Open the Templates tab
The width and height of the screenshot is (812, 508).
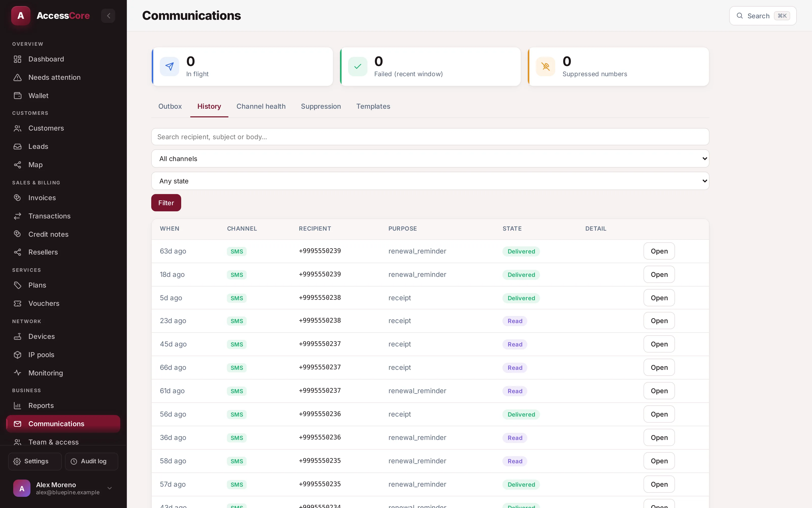pyautogui.click(x=373, y=106)
